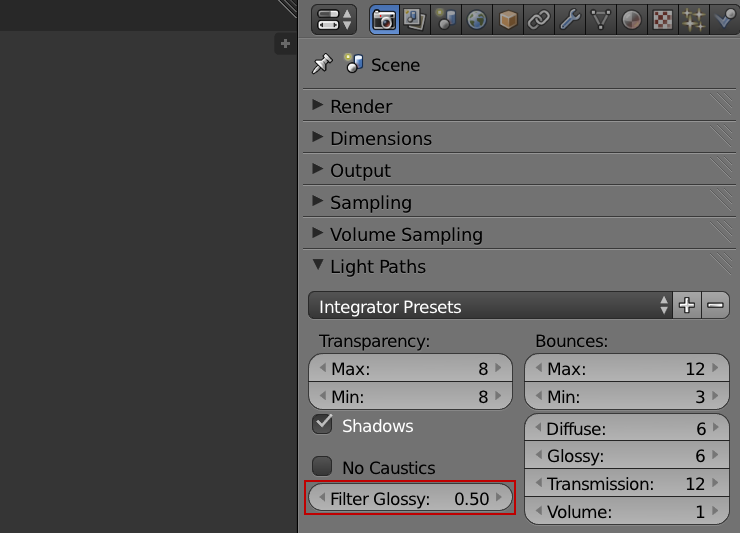Increase the Diffuse bounces value
This screenshot has width=740, height=533.
pos(716,427)
